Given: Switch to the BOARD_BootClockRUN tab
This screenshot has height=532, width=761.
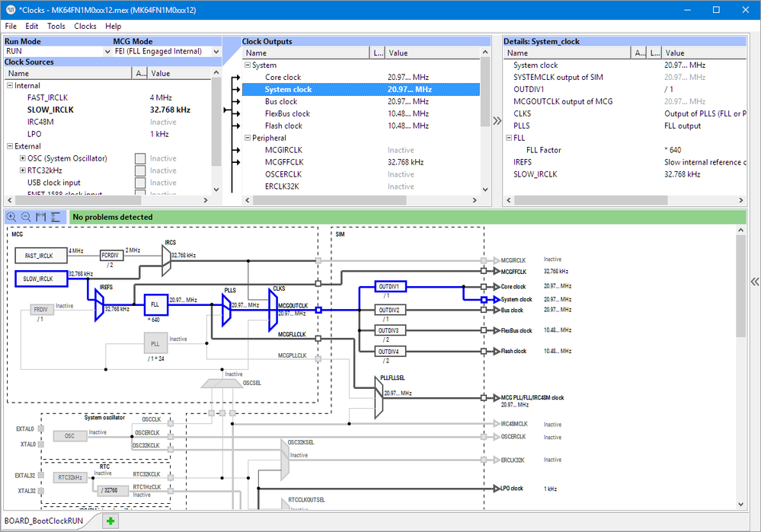Looking at the screenshot, I should pos(43,521).
